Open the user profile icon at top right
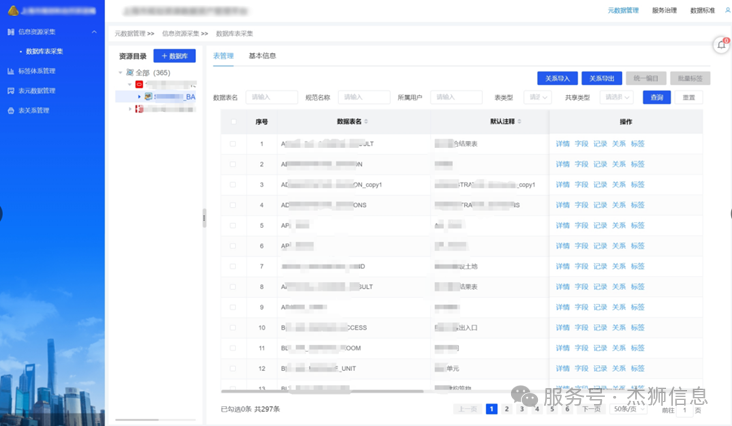 (x=727, y=10)
